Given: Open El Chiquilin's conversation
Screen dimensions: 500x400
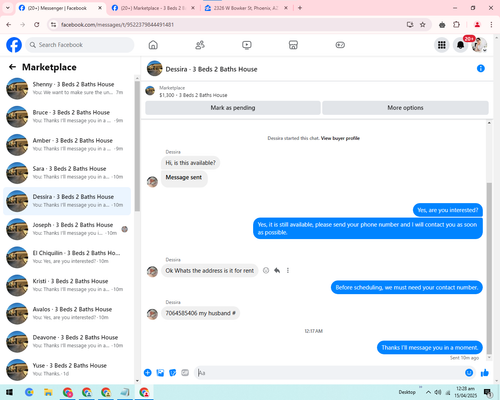Looking at the screenshot, I should coord(67,257).
